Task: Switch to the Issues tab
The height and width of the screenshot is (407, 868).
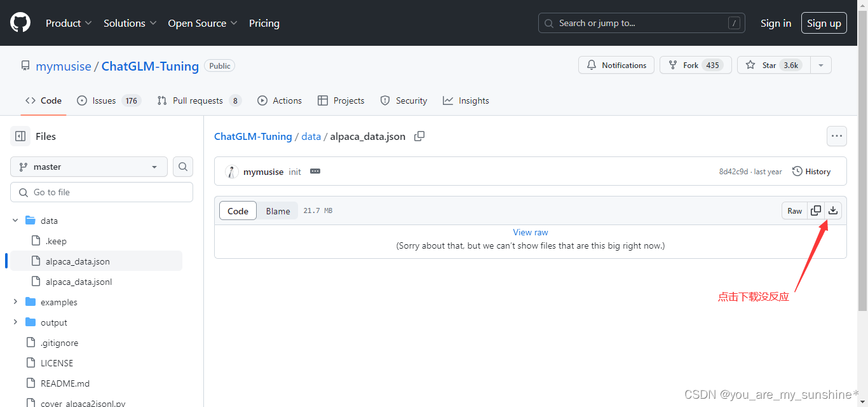Action: pos(109,100)
